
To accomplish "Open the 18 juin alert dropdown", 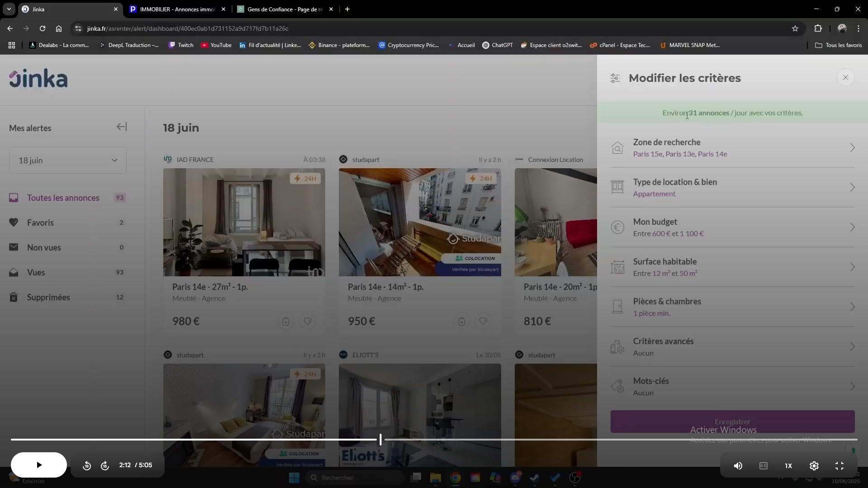I will (68, 160).
